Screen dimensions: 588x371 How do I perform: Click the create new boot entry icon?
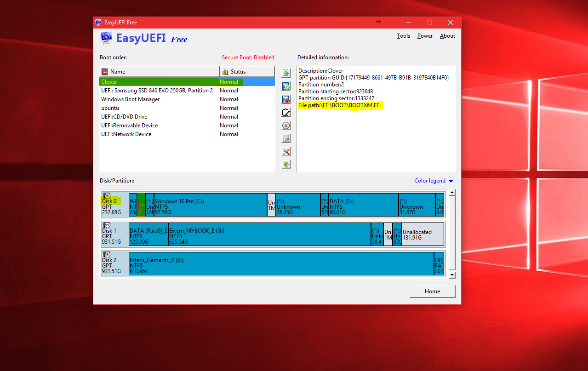click(286, 86)
